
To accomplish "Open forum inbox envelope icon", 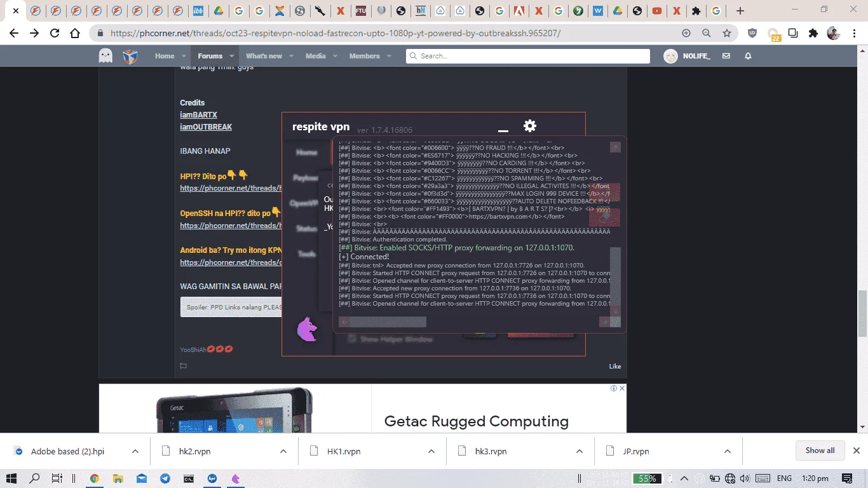I will pyautogui.click(x=726, y=56).
